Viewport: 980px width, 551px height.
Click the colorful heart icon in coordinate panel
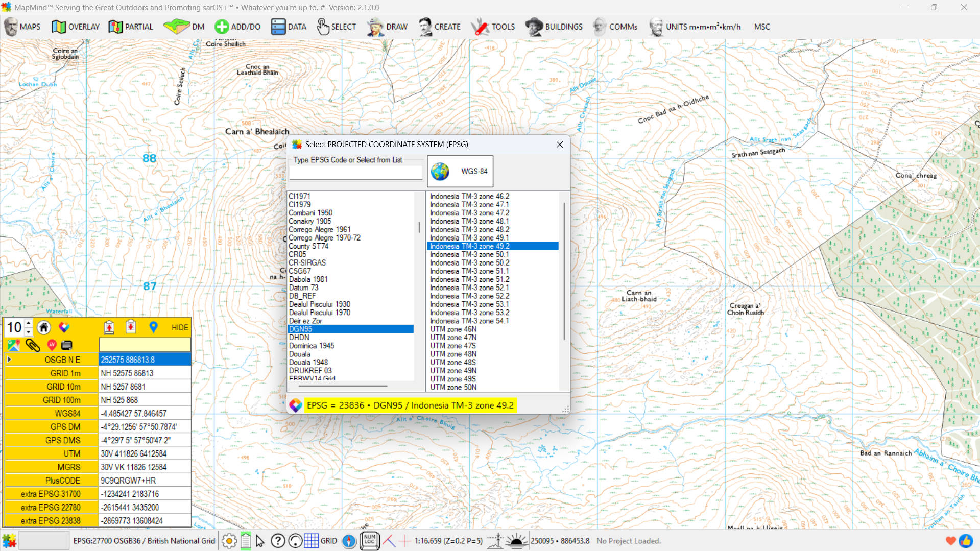[x=64, y=327]
